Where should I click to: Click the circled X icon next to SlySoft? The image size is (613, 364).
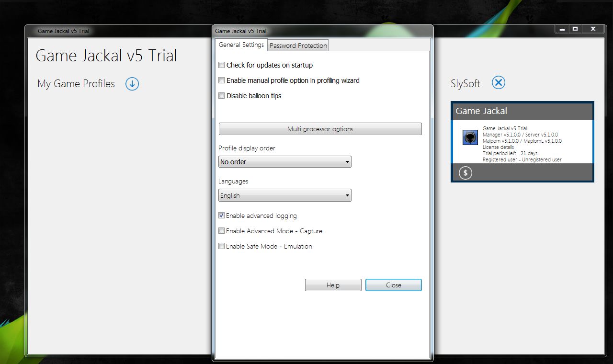click(499, 82)
